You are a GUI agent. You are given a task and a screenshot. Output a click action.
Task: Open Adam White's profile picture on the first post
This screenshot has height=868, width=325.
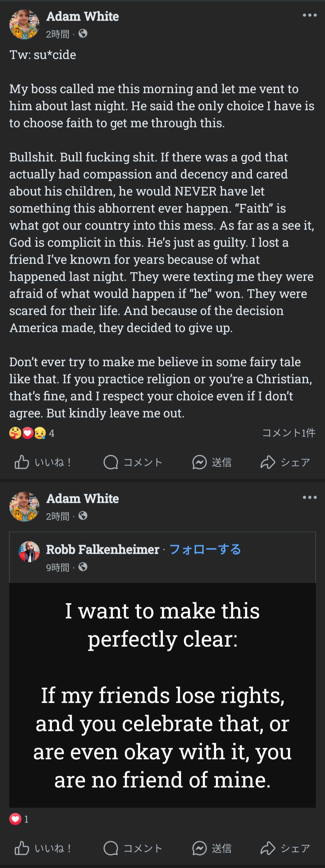(x=24, y=24)
